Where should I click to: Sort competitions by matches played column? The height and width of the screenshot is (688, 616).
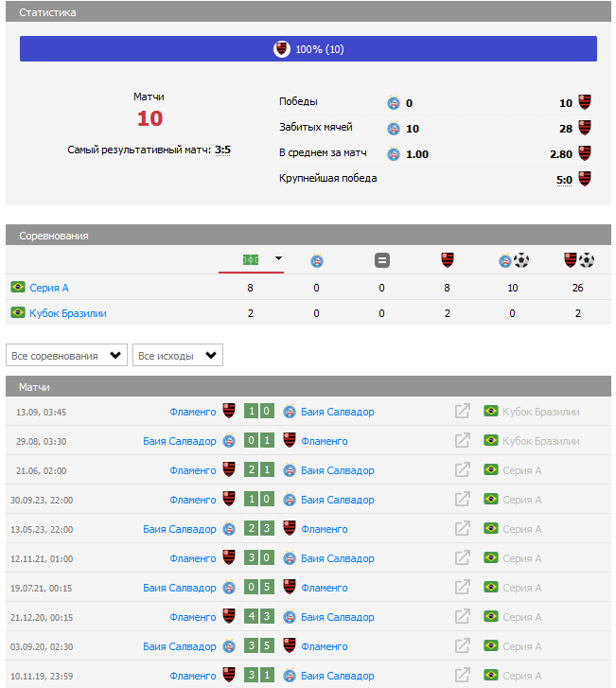[250, 259]
